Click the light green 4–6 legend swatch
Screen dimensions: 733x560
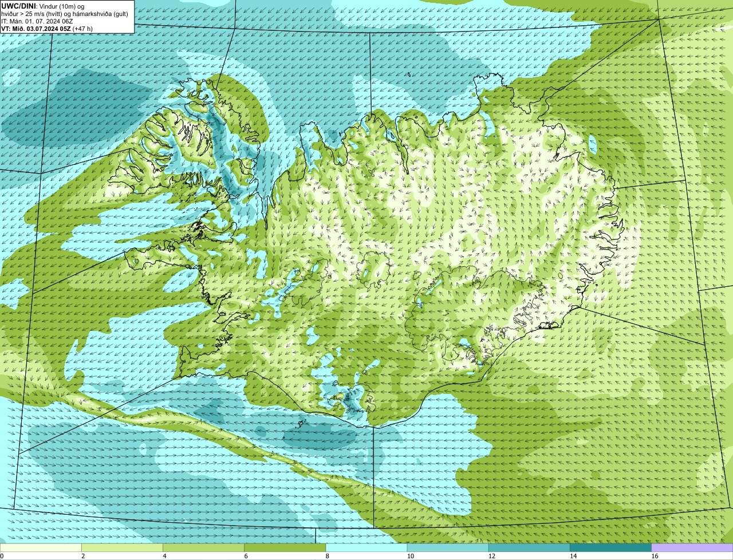pos(203,548)
